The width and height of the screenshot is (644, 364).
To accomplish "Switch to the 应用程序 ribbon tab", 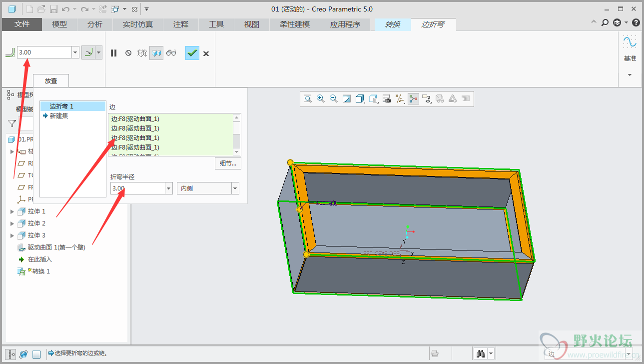I will tap(345, 24).
